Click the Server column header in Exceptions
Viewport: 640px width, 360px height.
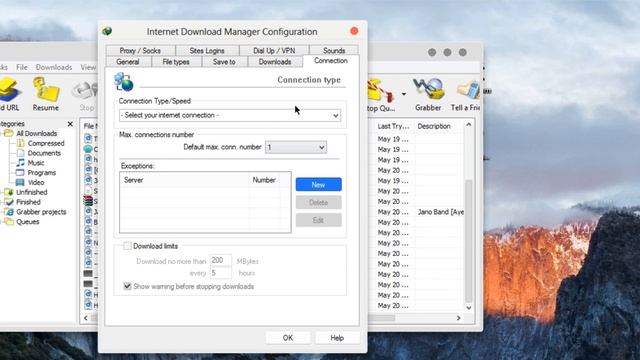[184, 180]
